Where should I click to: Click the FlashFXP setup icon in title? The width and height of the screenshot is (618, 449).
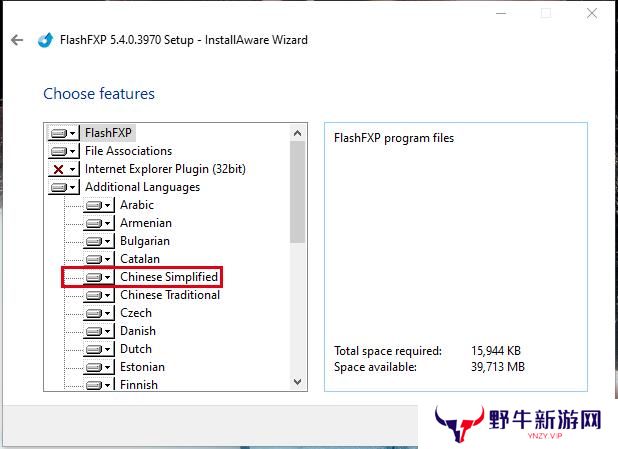[x=45, y=40]
